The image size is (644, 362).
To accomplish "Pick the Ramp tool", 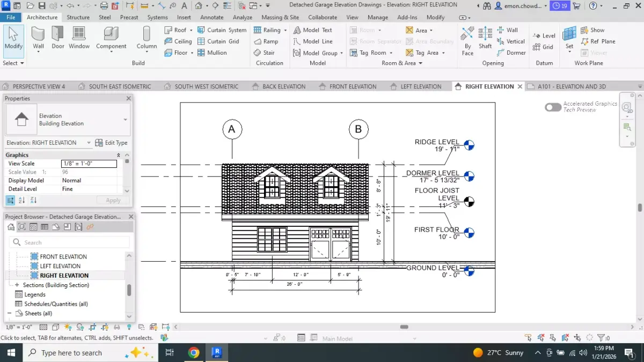I will [266, 41].
